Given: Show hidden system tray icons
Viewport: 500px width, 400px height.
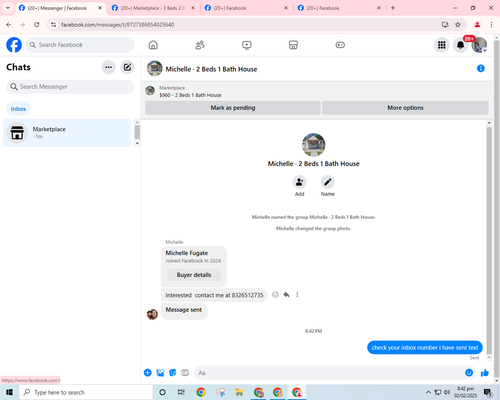Looking at the screenshot, I should point(428,392).
